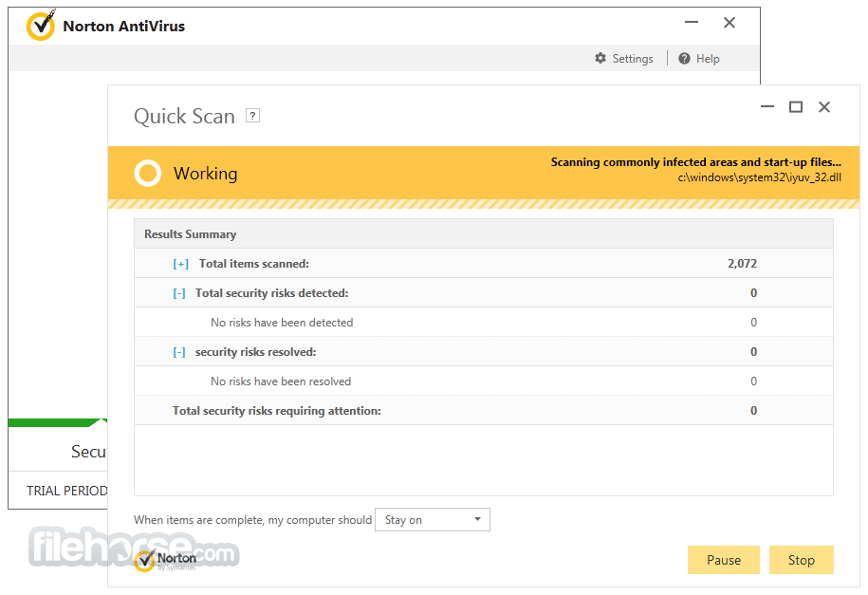Viewport: 868px width, 595px height.
Task: Click the Help label in Norton AntiVirus
Action: 708,59
